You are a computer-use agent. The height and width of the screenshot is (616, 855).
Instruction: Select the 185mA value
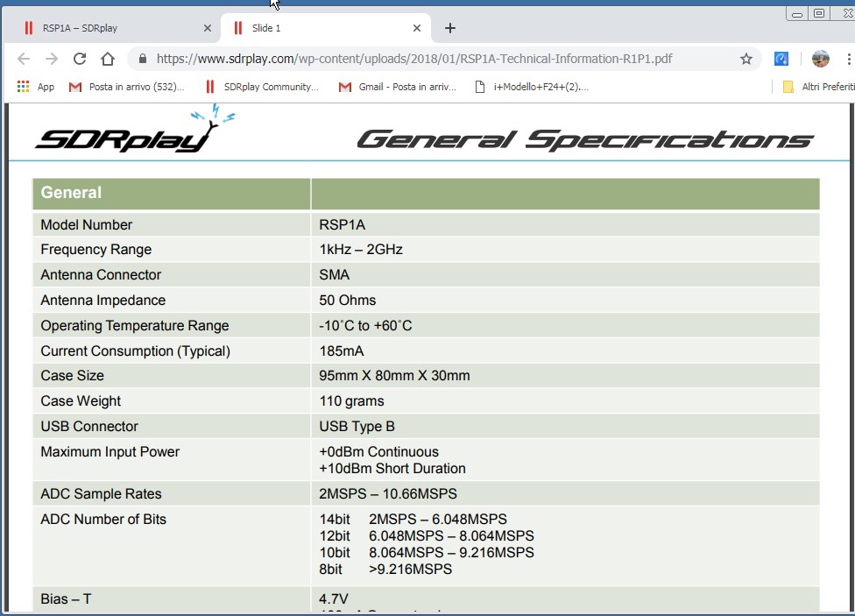pyautogui.click(x=342, y=350)
